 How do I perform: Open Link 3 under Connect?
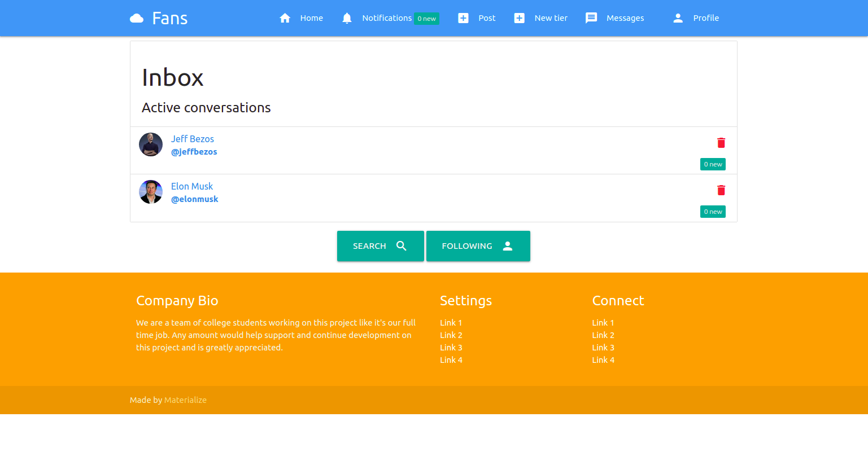(x=603, y=348)
